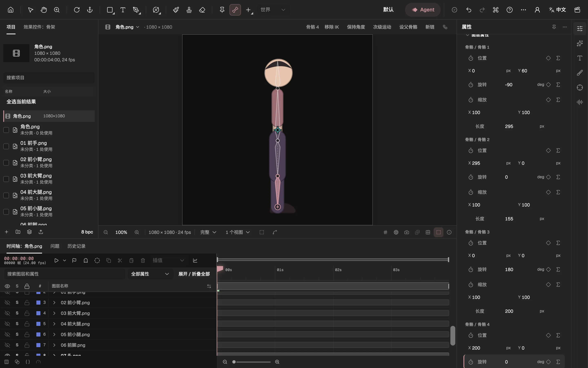This screenshot has height=368, width=588.
Task: Show the 02 前小臂.png layer
Action: (x=8, y=303)
